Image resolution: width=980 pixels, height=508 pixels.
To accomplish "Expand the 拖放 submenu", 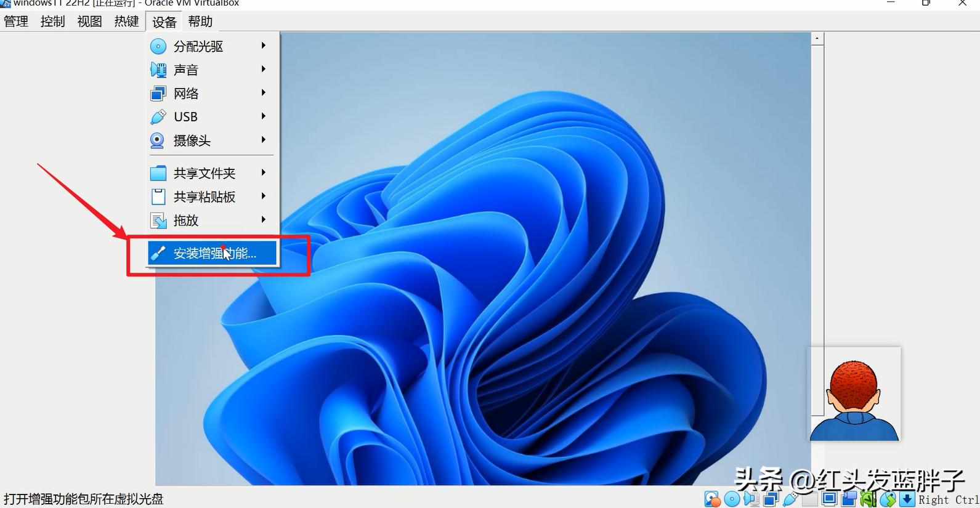I will [213, 220].
